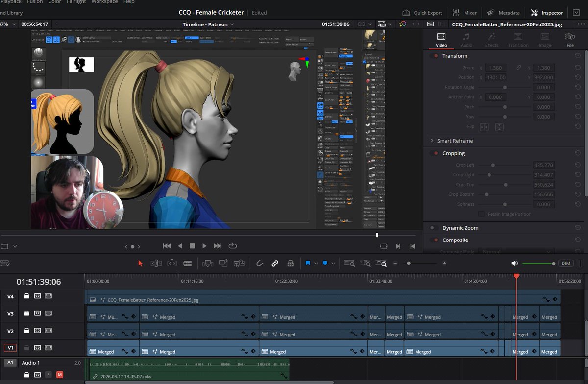Click the Loop playback button
This screenshot has width=588, height=384.
(x=232, y=246)
